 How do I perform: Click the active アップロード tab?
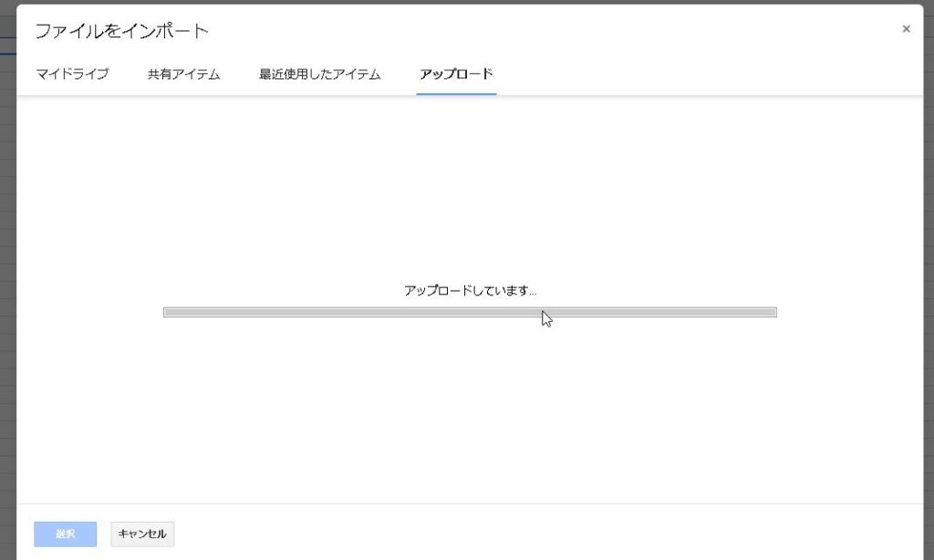[x=456, y=74]
